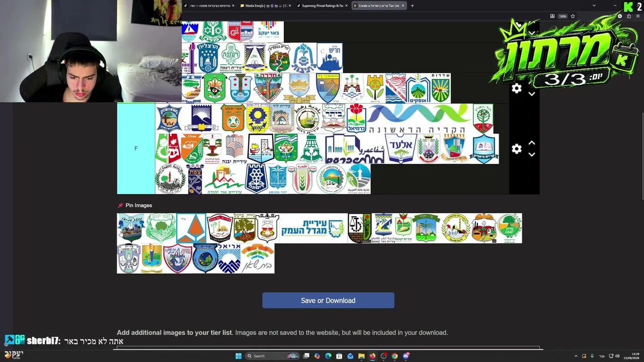Screen dimensions: 644x362
Task: Open the browser application menu
Action: click(x=637, y=16)
